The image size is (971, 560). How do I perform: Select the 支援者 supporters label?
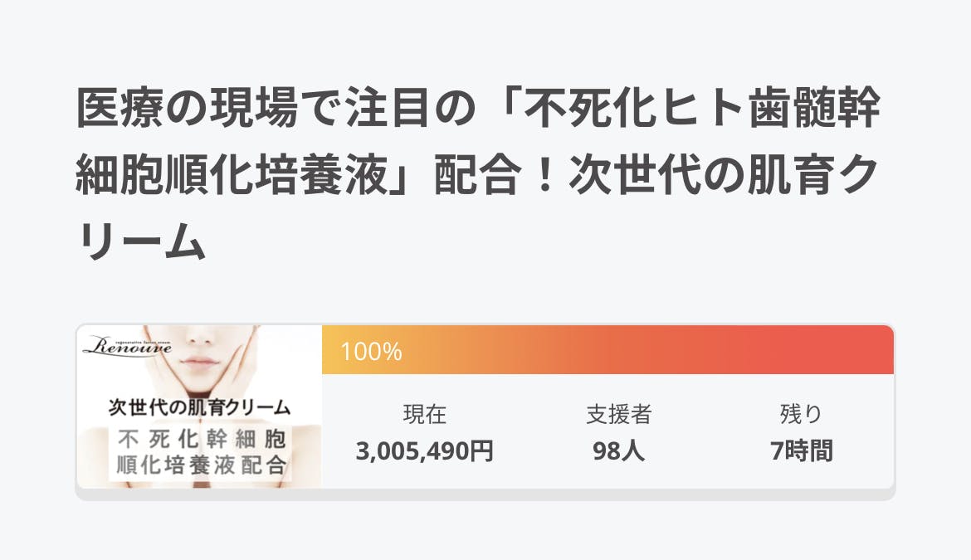point(618,414)
